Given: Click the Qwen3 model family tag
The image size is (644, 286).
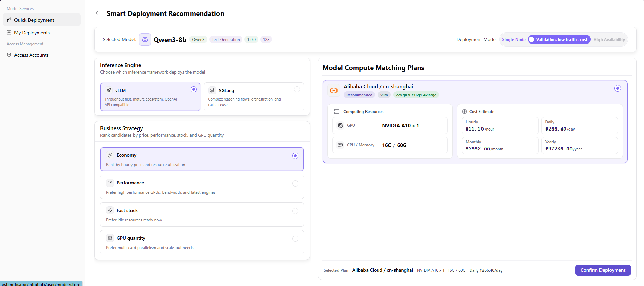Looking at the screenshot, I should tap(198, 39).
